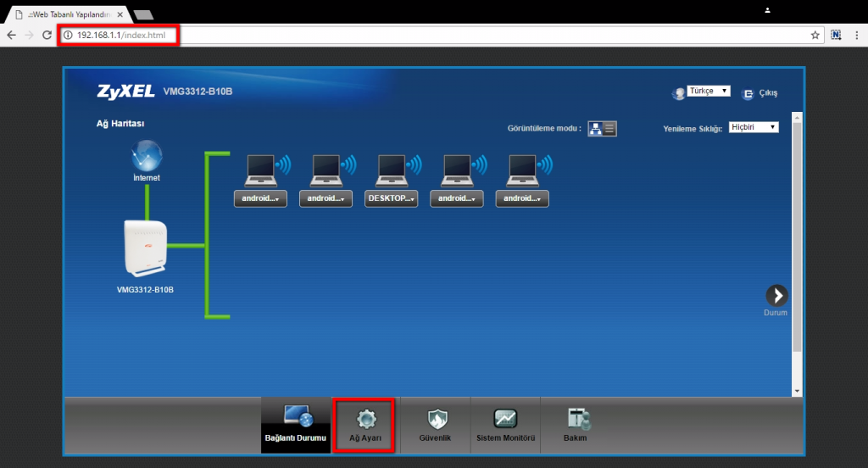Close the Web Tabanlı Yapılandır tab
868x468 pixels.
120,14
